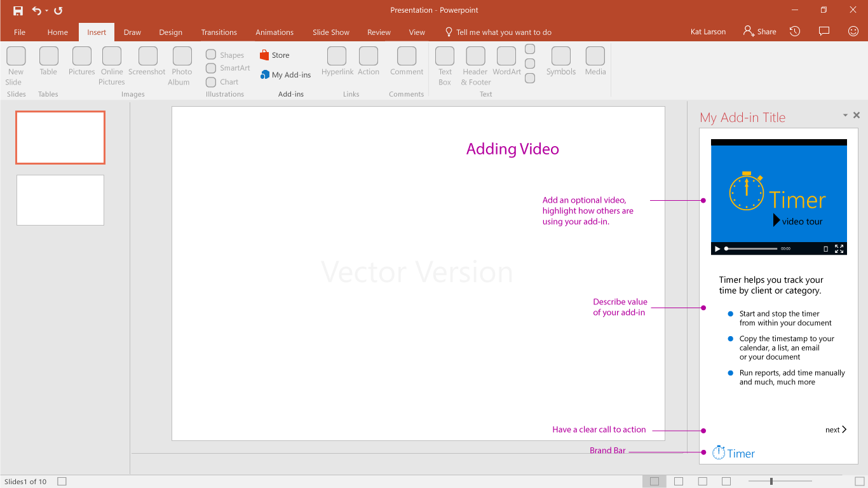Screen dimensions: 868x488
Task: Insert a New Slide
Action: click(x=16, y=66)
